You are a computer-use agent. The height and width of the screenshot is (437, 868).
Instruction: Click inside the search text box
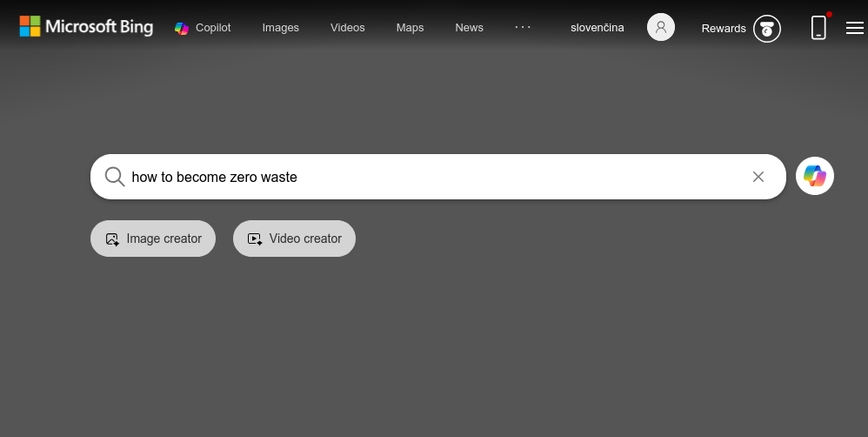435,177
